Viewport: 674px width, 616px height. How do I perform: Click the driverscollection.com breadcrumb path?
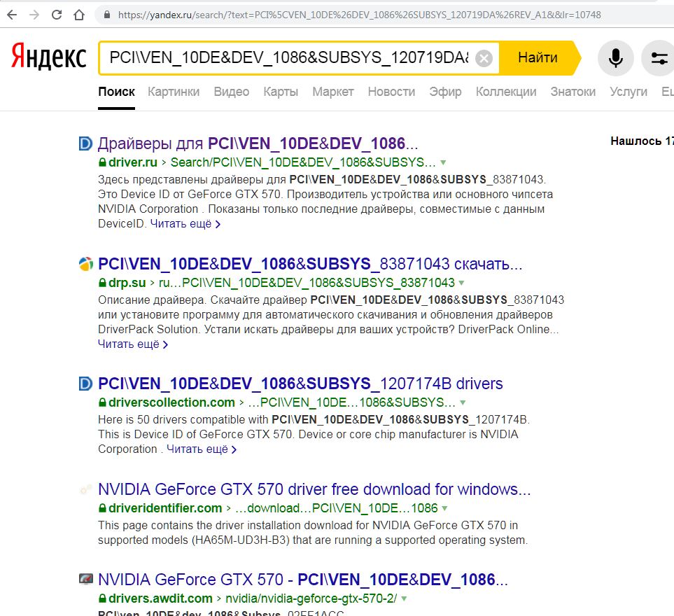point(352,402)
